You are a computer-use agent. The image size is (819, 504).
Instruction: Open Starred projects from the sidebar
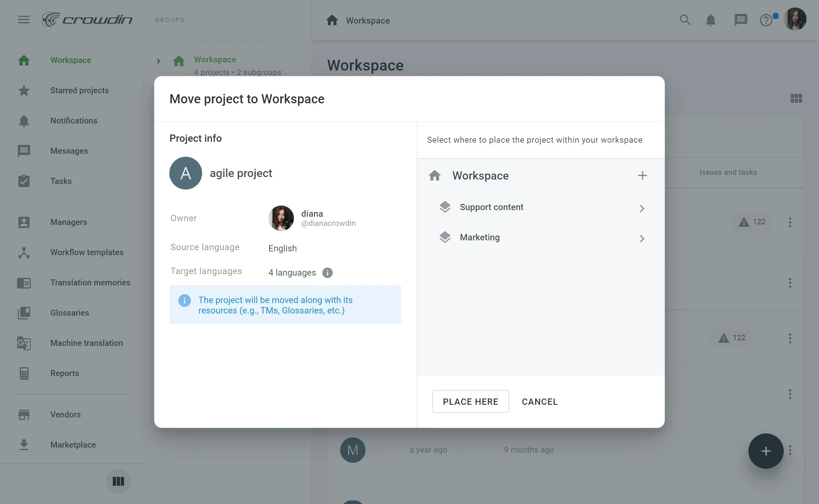pyautogui.click(x=79, y=90)
